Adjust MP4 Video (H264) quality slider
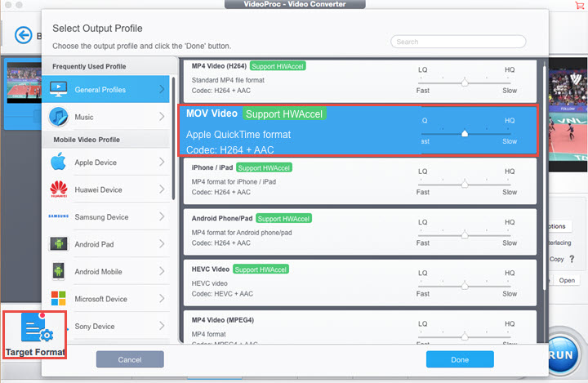The width and height of the screenshot is (588, 383). click(x=465, y=82)
